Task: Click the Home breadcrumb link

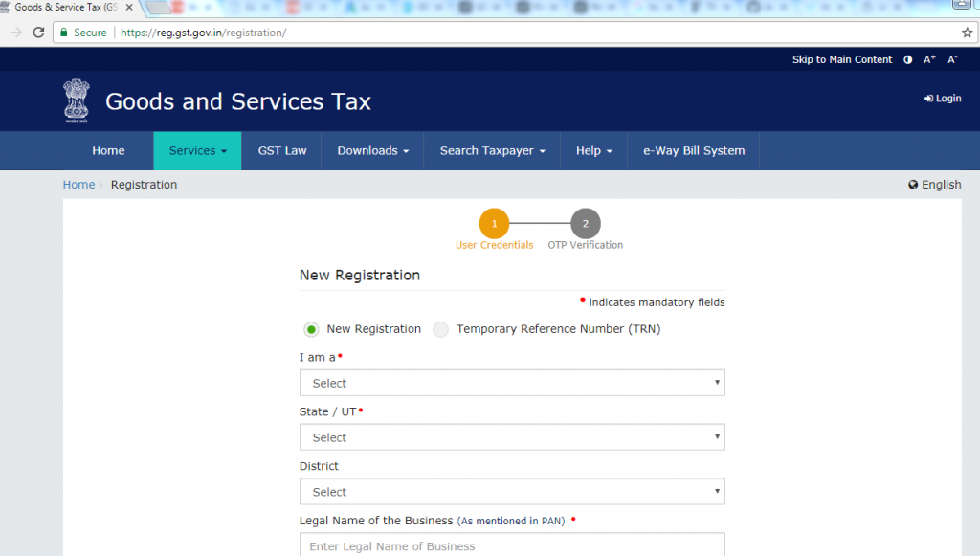Action: pyautogui.click(x=78, y=185)
